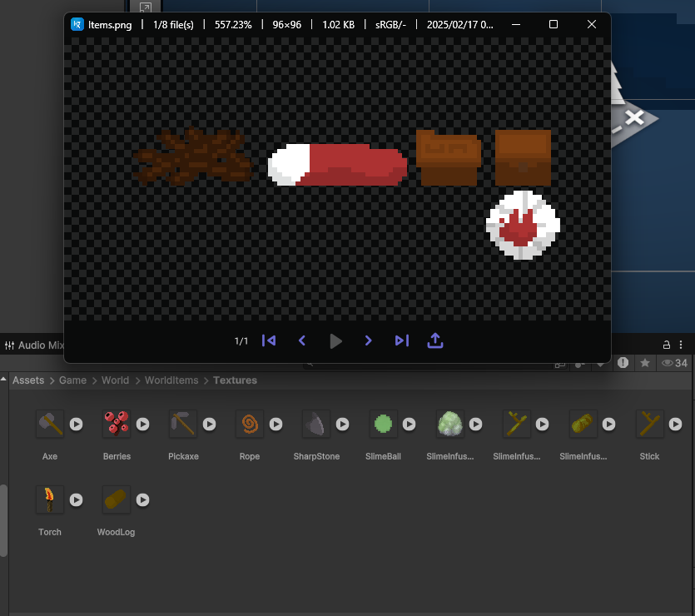Expand the Torch texture sub-assets arrow

(76, 499)
